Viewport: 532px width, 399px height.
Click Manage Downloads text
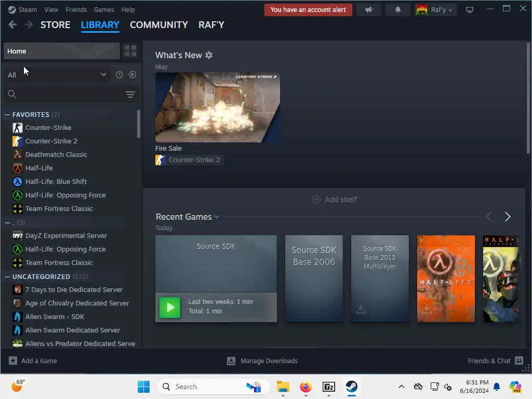tap(269, 361)
